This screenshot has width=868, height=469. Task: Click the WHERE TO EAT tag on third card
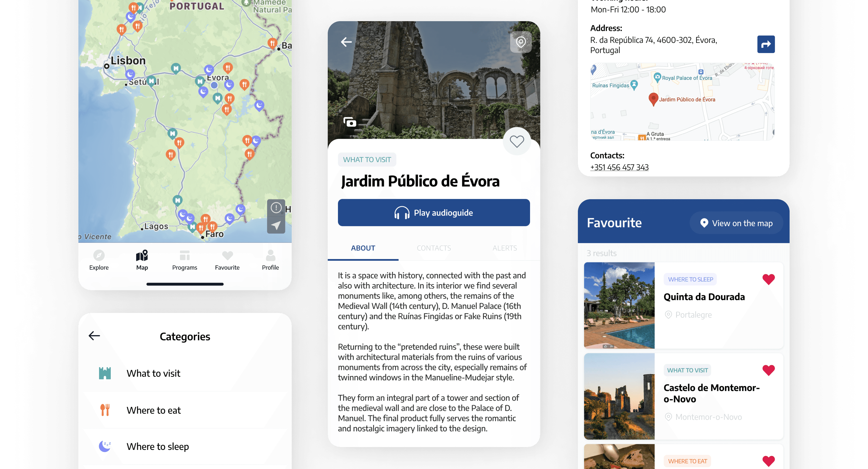tap(687, 461)
